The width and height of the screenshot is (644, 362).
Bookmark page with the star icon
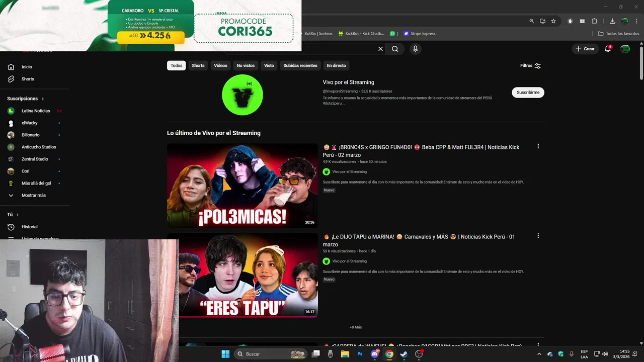[553, 21]
